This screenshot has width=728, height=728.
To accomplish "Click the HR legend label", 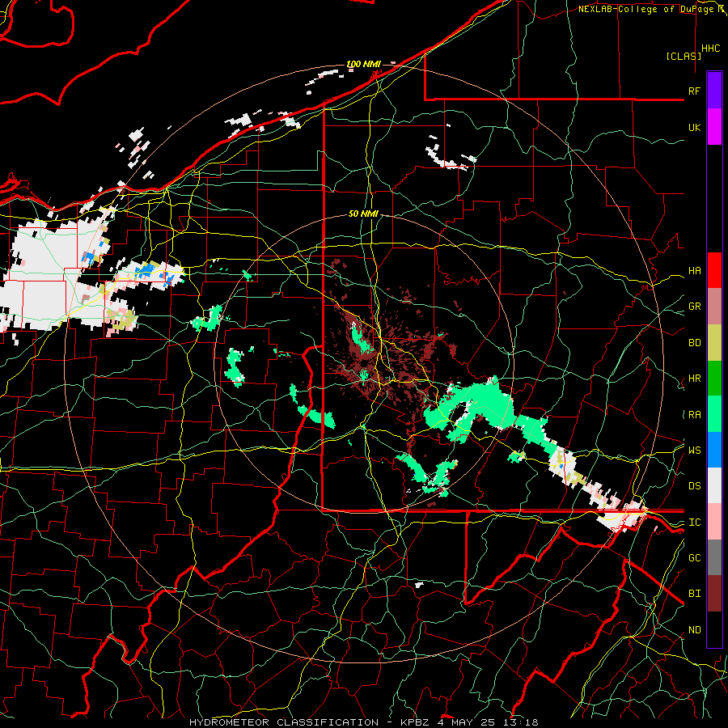I will (694, 379).
